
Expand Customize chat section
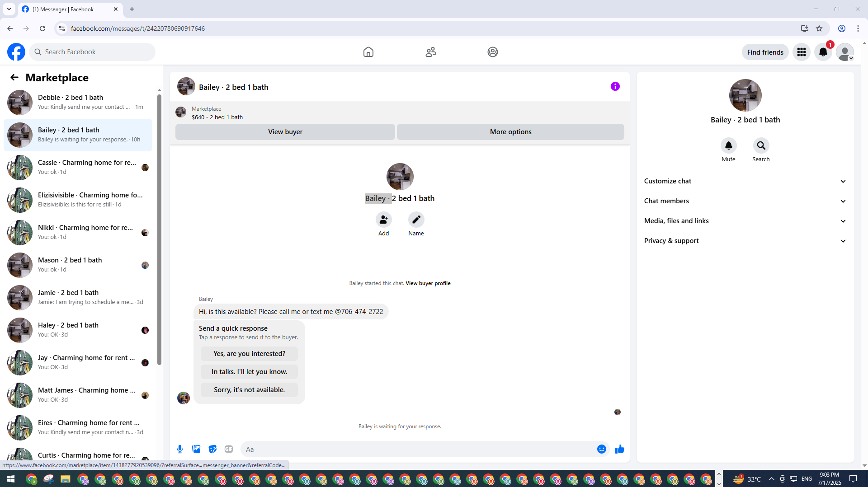coord(745,181)
